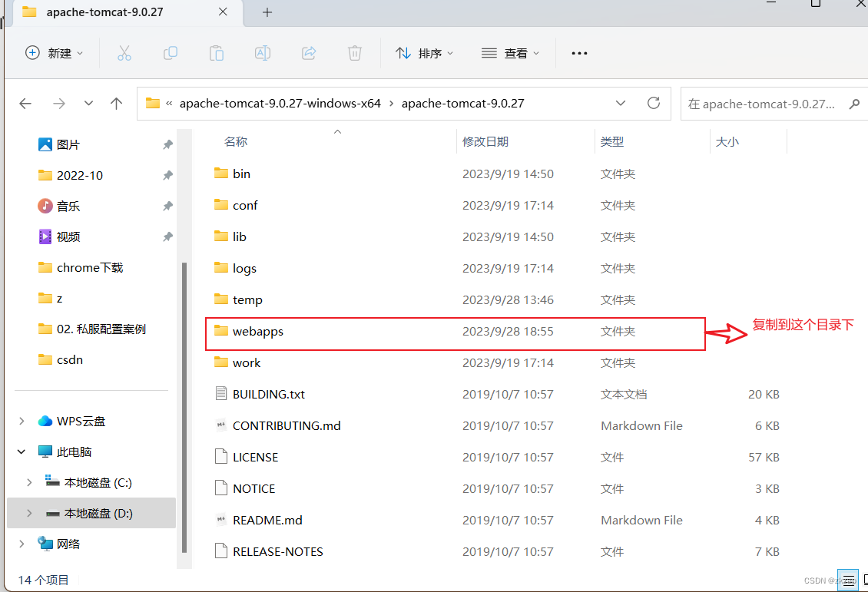The image size is (868, 592).
Task: Select the work folder
Action: coord(237,363)
